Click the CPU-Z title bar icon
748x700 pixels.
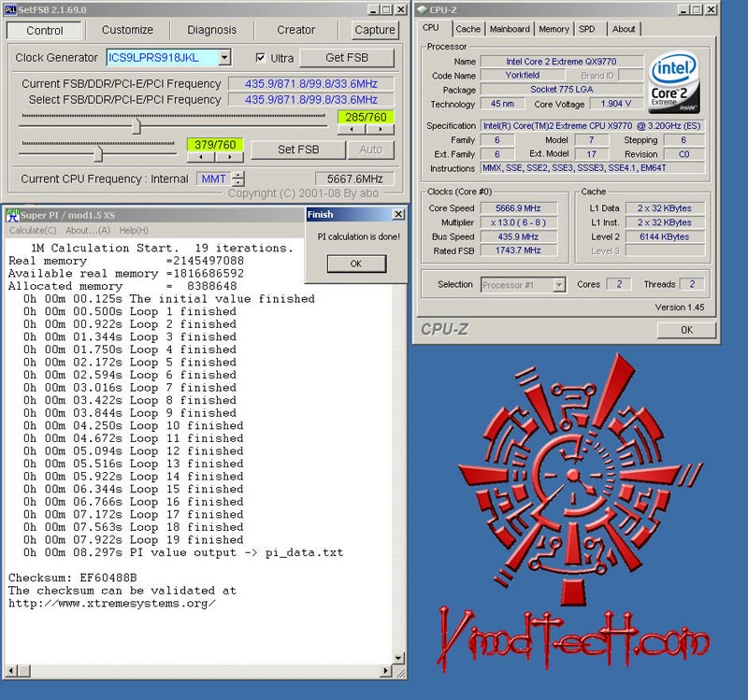(422, 9)
